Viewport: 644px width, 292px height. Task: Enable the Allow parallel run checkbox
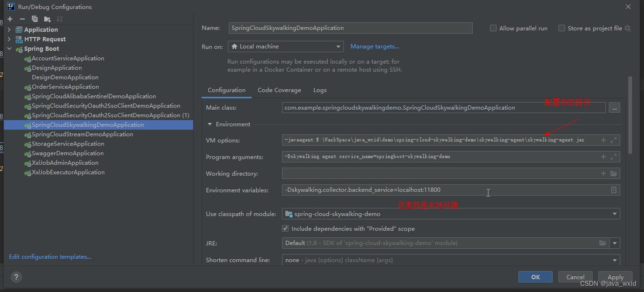(x=493, y=28)
